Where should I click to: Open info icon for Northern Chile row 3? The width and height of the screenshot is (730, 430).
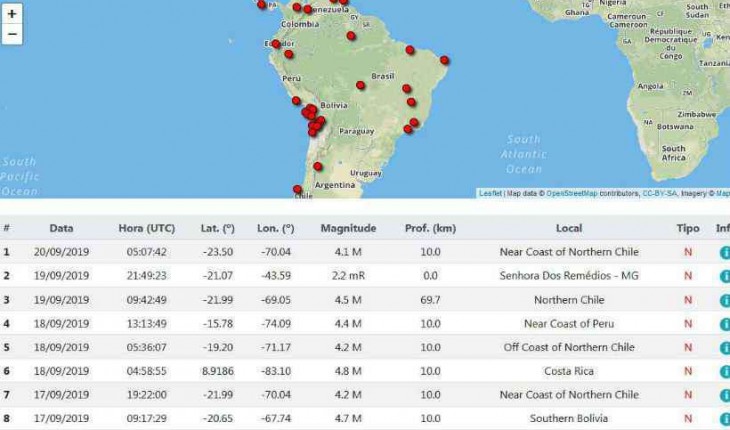724,300
